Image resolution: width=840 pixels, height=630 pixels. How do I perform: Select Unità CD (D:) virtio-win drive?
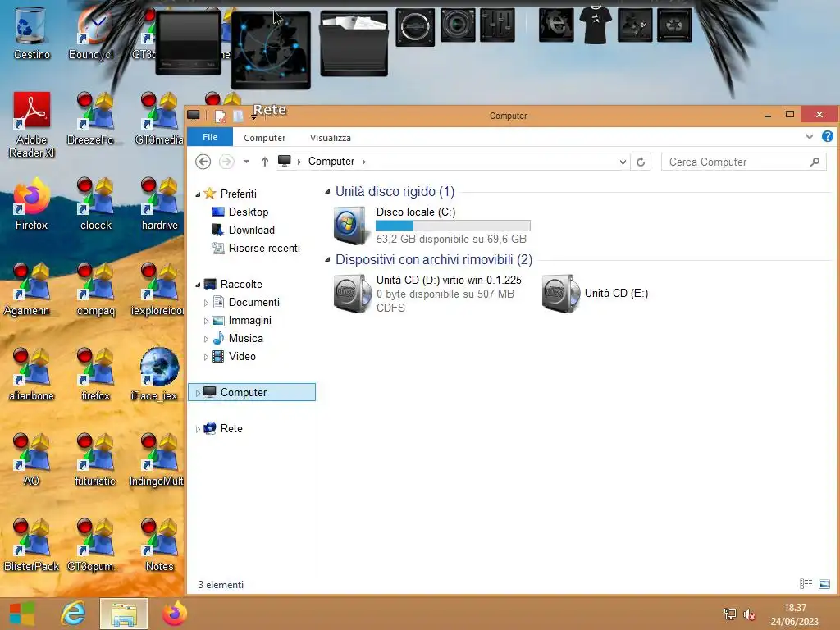pos(428,294)
